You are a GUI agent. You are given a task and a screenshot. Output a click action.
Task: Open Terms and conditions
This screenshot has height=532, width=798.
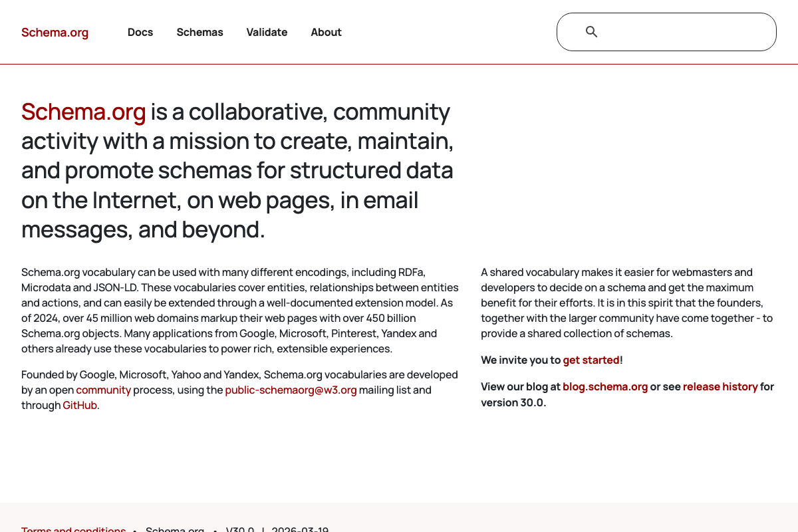[73, 529]
